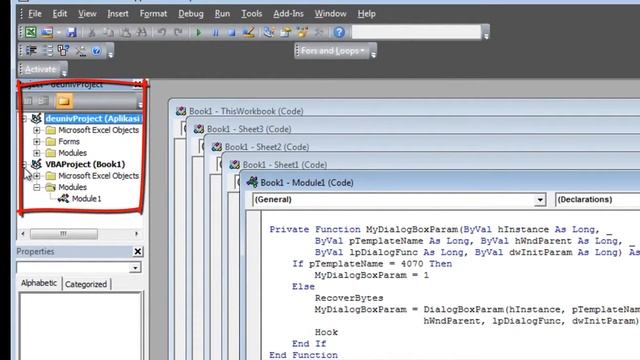Click inside the toolbar text box beside Help icon
The height and width of the screenshot is (360, 640).
(x=416, y=32)
